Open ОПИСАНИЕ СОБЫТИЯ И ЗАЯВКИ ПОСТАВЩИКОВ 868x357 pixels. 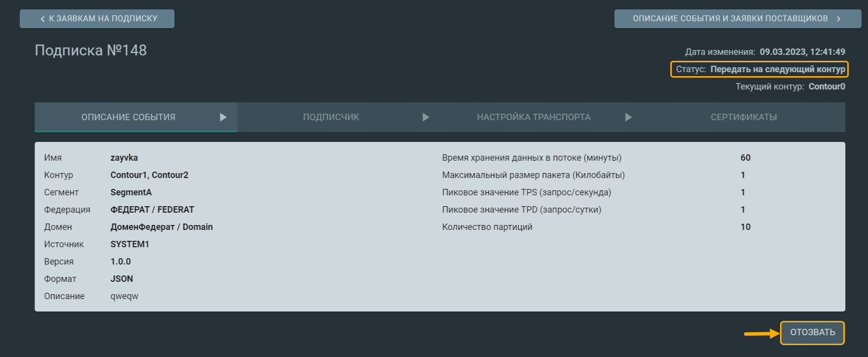pyautogui.click(x=730, y=19)
